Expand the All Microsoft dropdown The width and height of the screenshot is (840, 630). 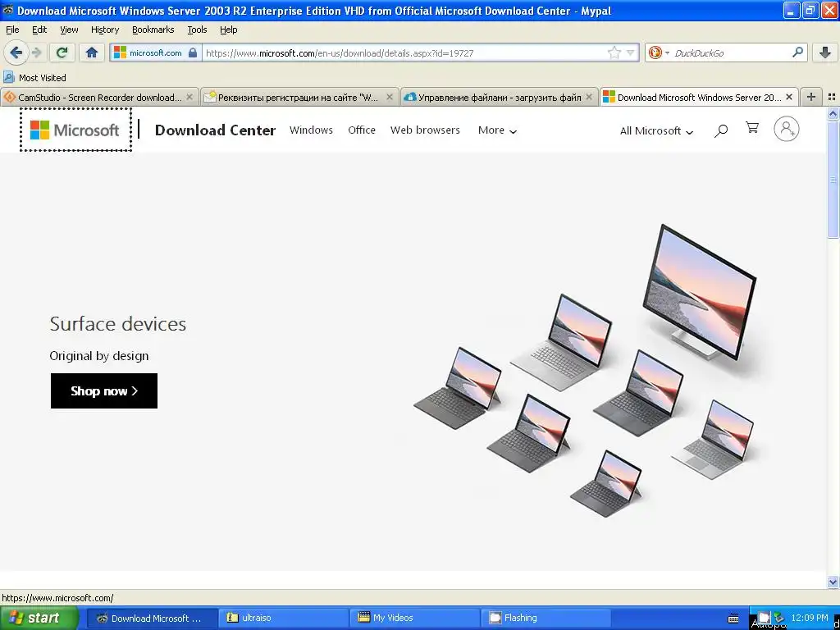tap(656, 130)
